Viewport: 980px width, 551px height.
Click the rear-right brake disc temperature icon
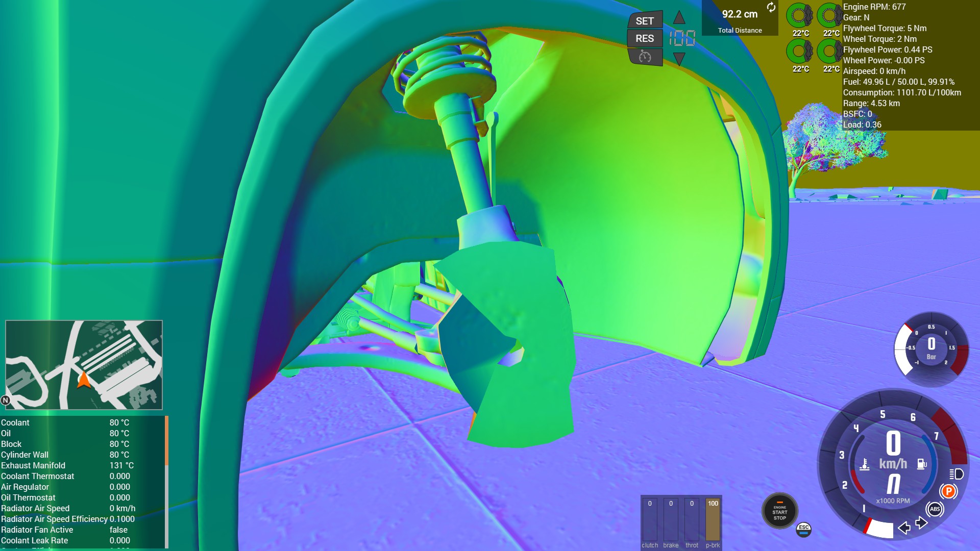pyautogui.click(x=830, y=52)
